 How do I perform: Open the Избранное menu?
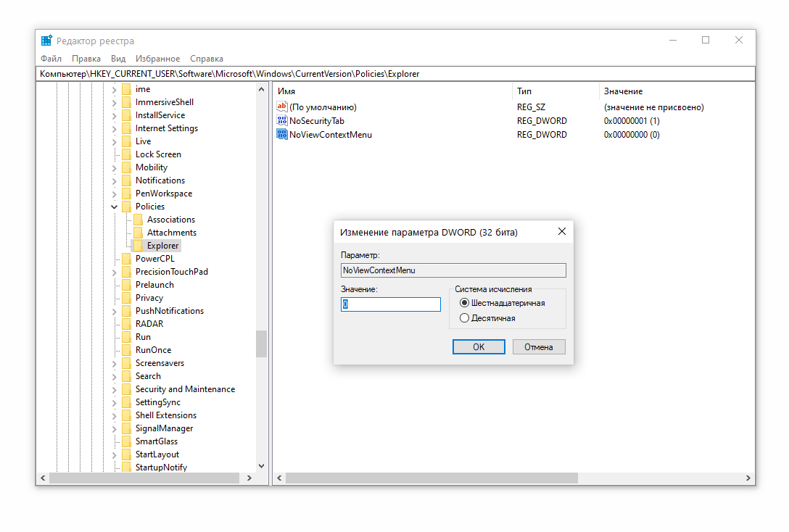(157, 58)
